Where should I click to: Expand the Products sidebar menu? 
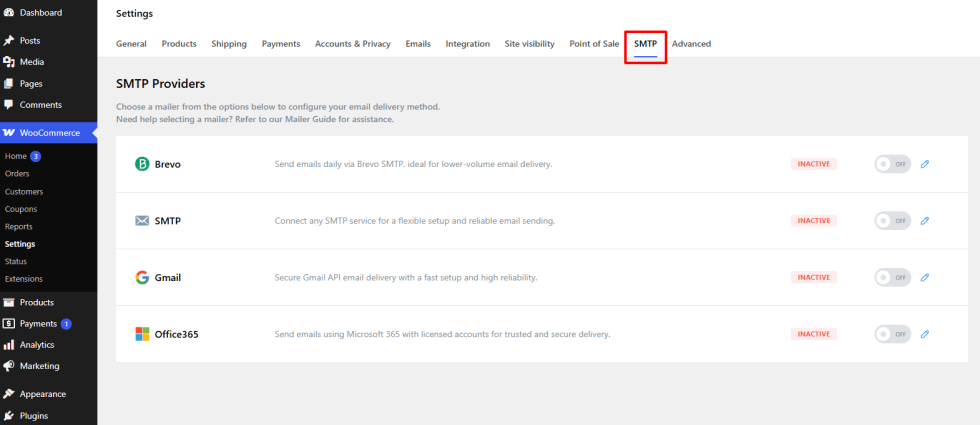click(x=37, y=302)
